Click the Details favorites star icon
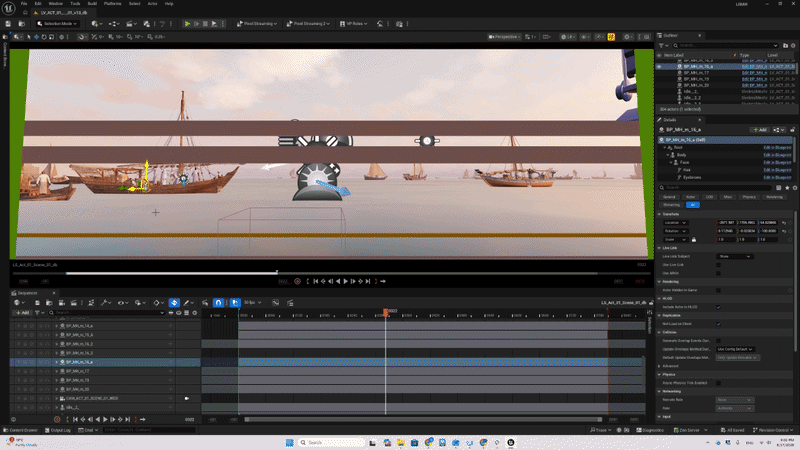 tap(787, 188)
